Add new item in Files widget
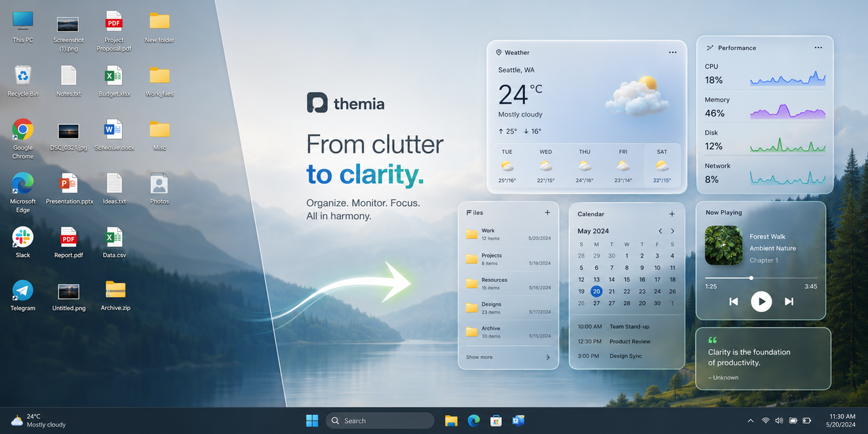The width and height of the screenshot is (868, 434). [x=547, y=212]
